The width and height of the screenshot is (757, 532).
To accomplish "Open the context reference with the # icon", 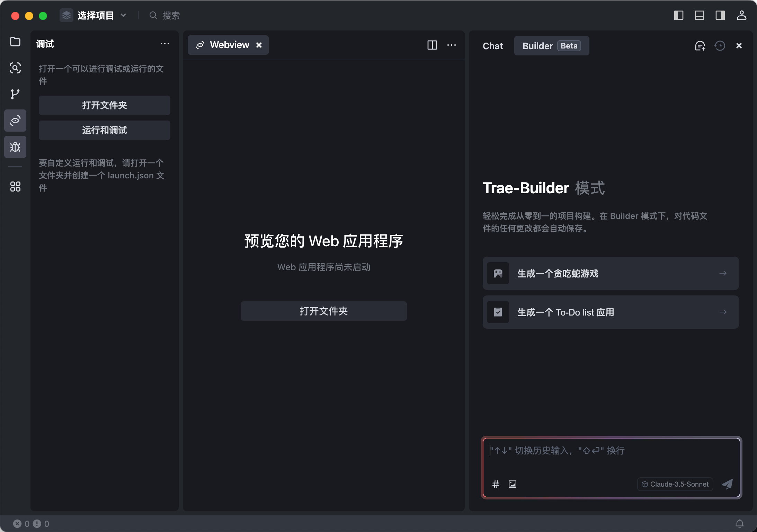I will 495,484.
